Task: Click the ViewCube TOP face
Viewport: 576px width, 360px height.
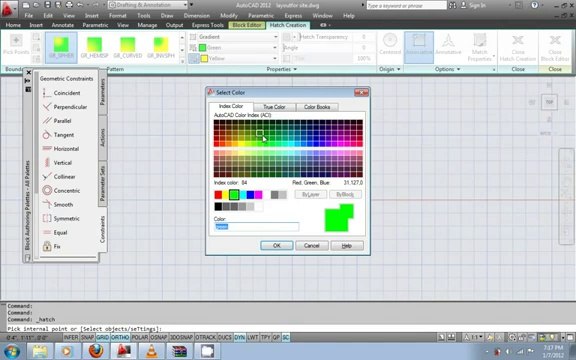Action: click(x=549, y=102)
